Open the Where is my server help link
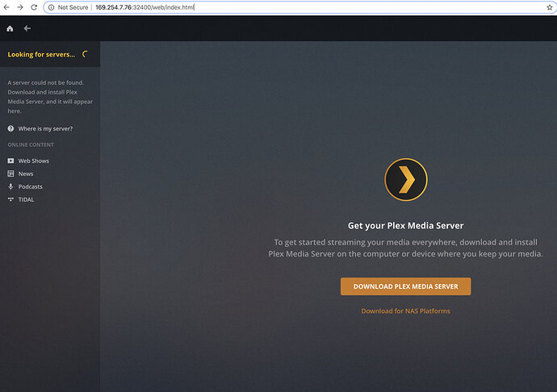The width and height of the screenshot is (557, 392). tap(45, 128)
